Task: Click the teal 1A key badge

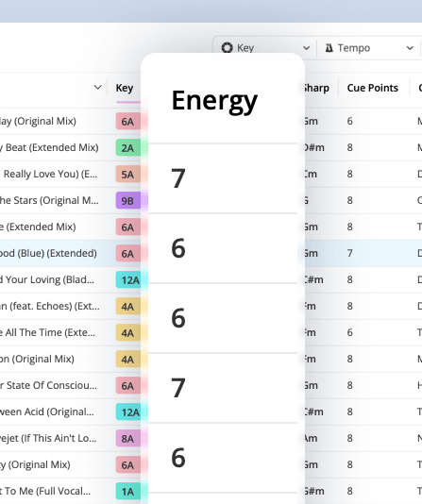Action: click(128, 491)
